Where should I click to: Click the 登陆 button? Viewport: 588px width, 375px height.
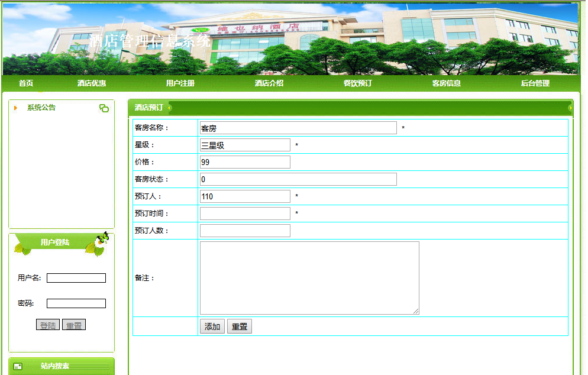coord(48,325)
